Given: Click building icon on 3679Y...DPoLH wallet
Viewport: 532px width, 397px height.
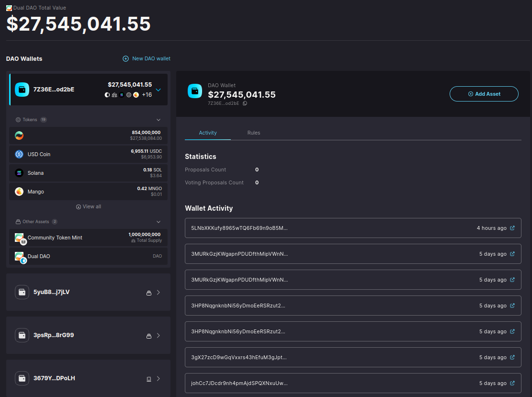Looking at the screenshot, I should (148, 379).
